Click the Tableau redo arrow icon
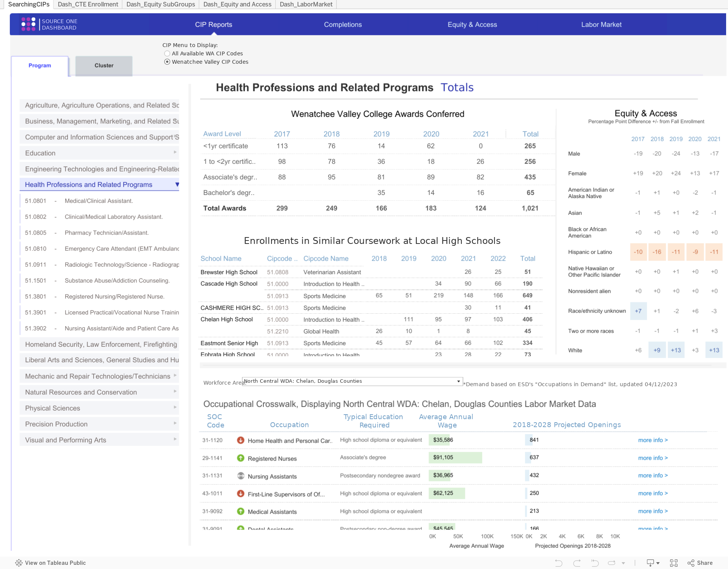 [577, 563]
